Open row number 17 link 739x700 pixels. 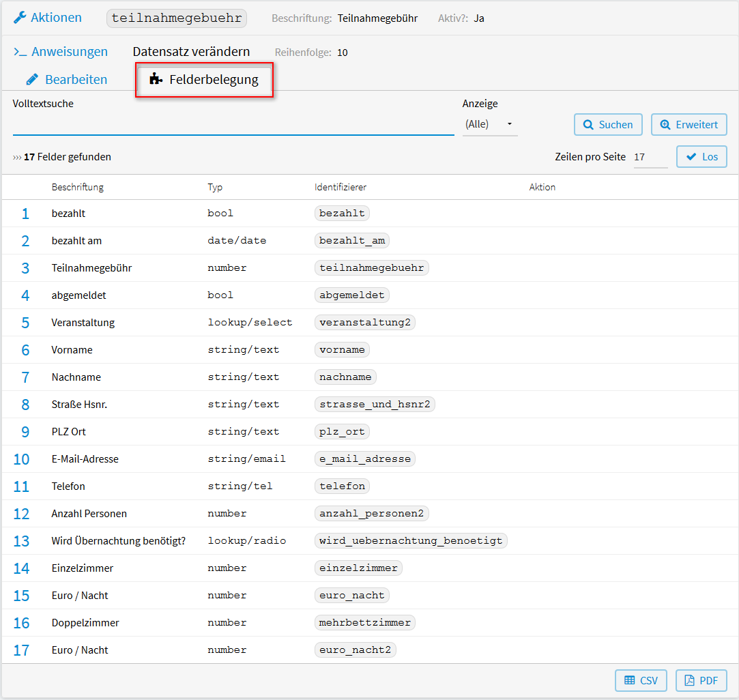point(21,651)
